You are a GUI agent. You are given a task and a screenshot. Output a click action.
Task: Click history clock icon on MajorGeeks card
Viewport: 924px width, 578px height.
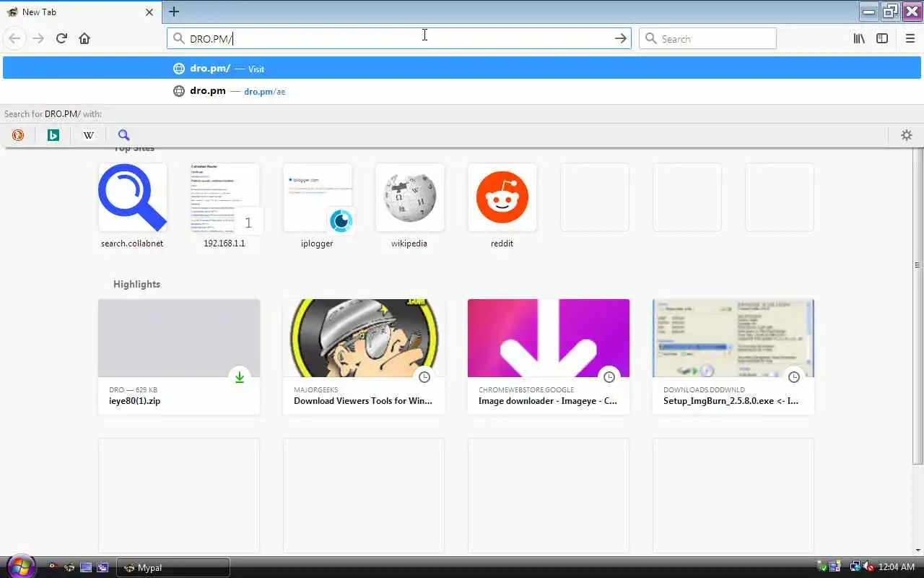(424, 377)
